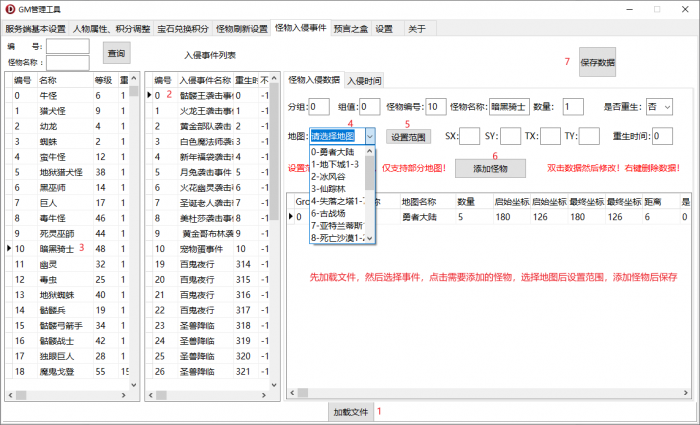The image size is (700, 425).
Task: Open the 预言之盒 tab
Action: click(349, 29)
